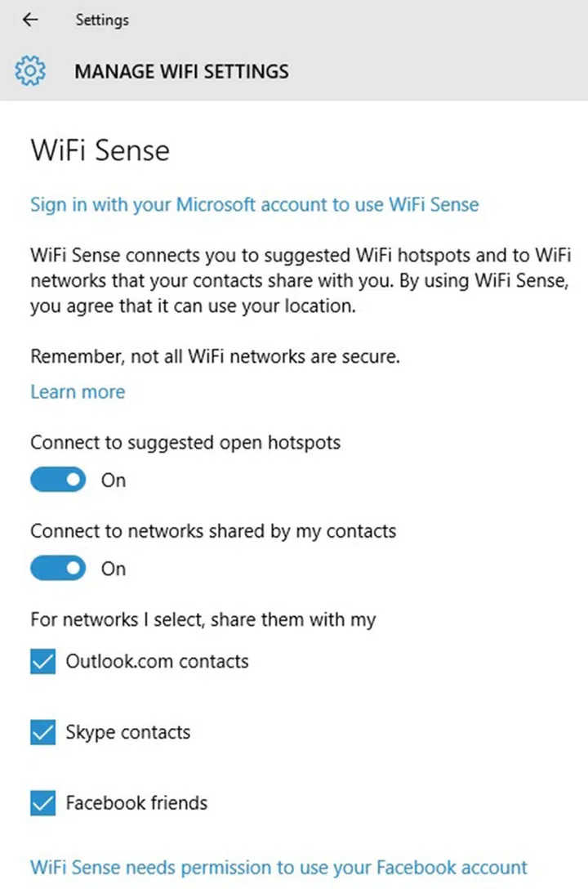
Task: Toggle Connect to suggested open hotspots switch
Action: 58,480
